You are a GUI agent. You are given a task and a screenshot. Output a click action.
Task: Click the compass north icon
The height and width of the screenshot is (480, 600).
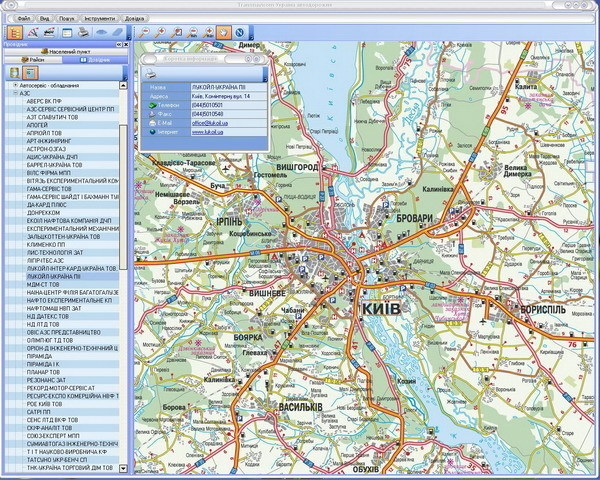240,32
